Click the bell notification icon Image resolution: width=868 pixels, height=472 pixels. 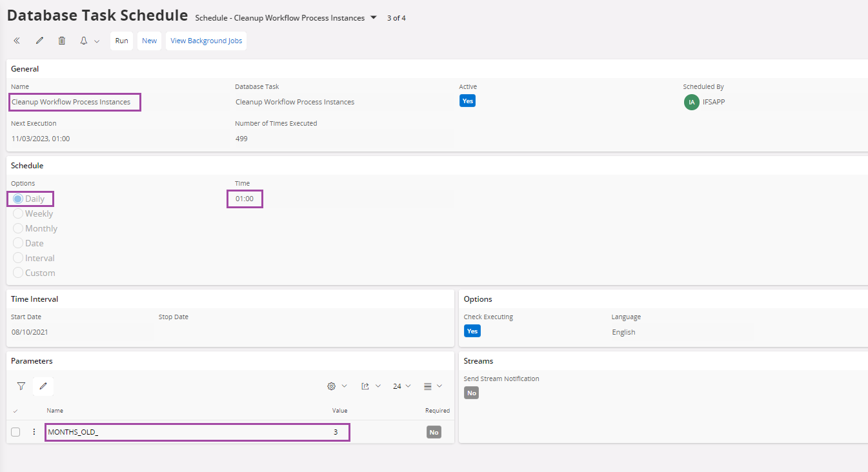click(84, 41)
